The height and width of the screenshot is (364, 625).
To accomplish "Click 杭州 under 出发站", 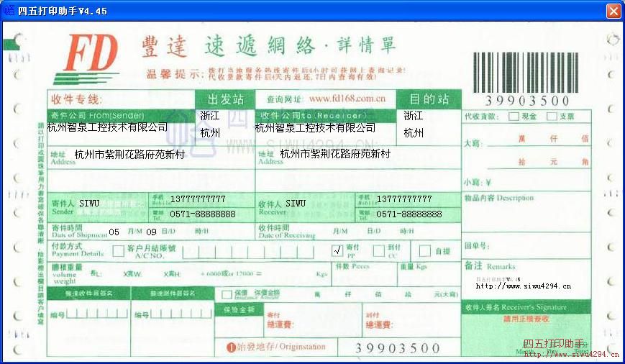I will tap(210, 133).
